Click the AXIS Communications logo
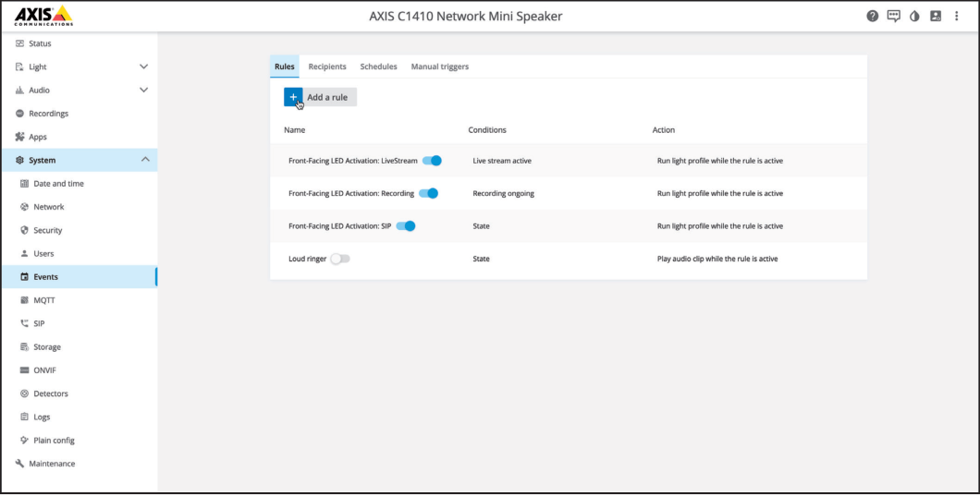The height and width of the screenshot is (496, 980). 43,16
